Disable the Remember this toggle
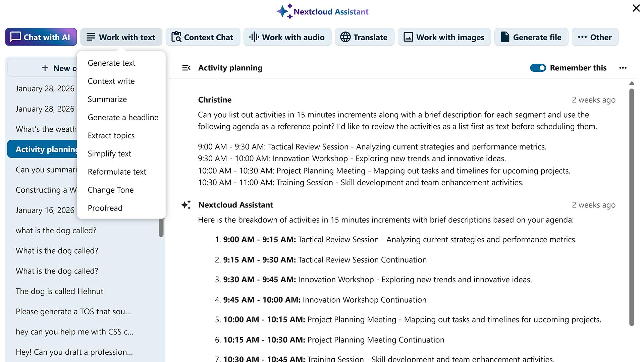Viewport: 644px width, 362px height. [538, 68]
